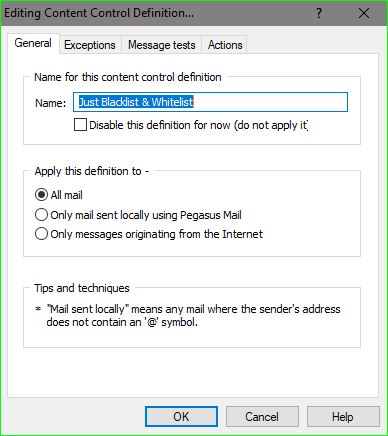Close the Editing Content Control Definition dialog
The image size is (388, 436).
(364, 13)
